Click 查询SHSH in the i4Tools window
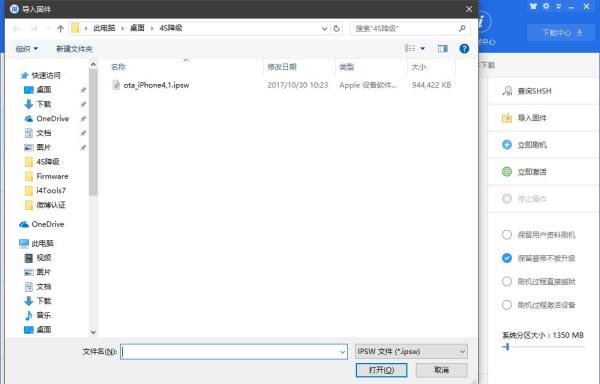Screen dimensions: 600x384 coord(526,91)
